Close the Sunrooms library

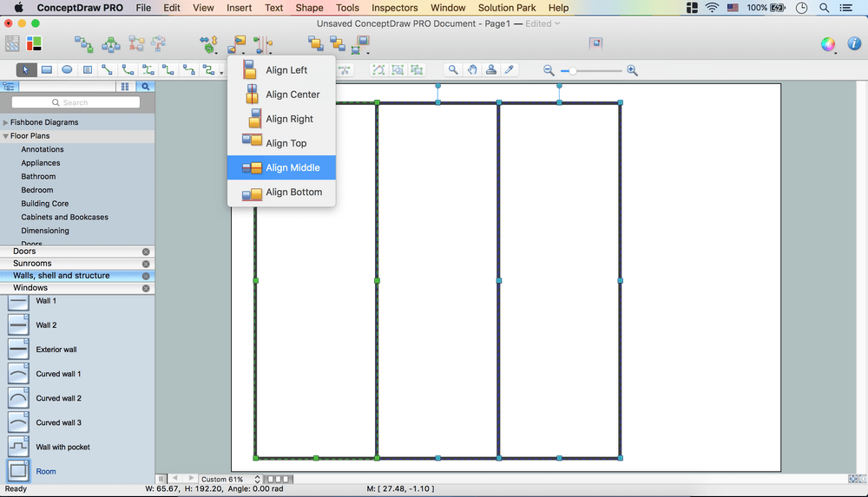[x=146, y=264]
